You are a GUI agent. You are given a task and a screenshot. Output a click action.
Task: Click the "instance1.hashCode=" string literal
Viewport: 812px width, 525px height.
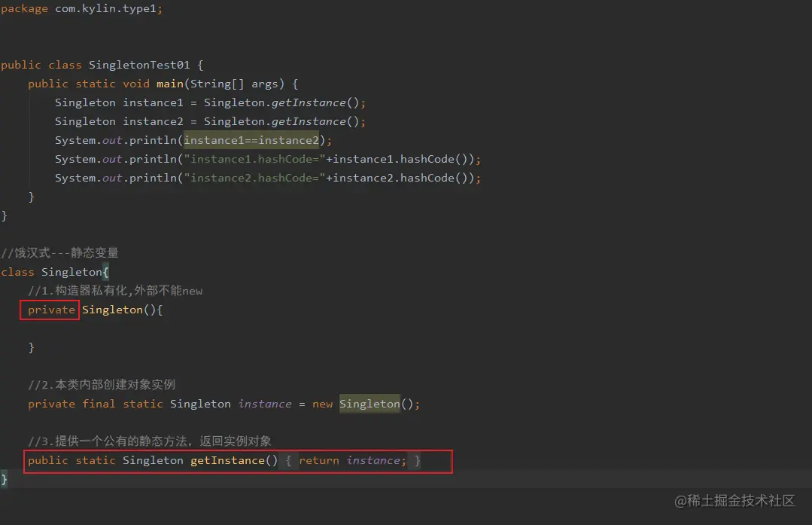[x=254, y=159]
